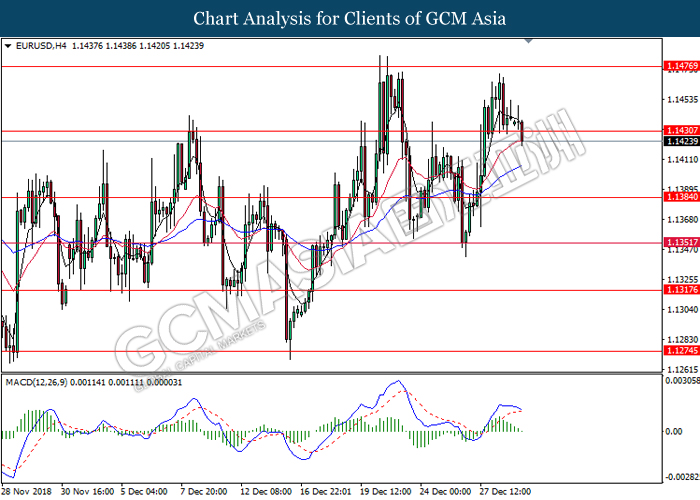Screen dimensions: 700x500
Task: Click the 27 Dec 12:00 time label
Action: (x=505, y=492)
